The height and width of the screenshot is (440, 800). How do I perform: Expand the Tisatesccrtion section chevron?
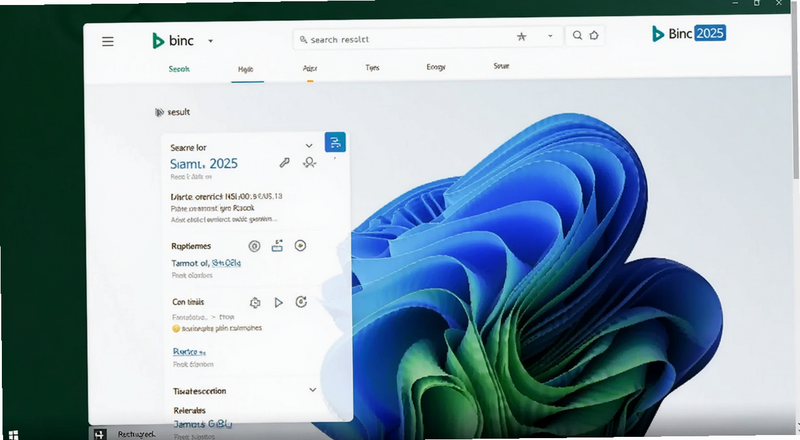(x=313, y=390)
